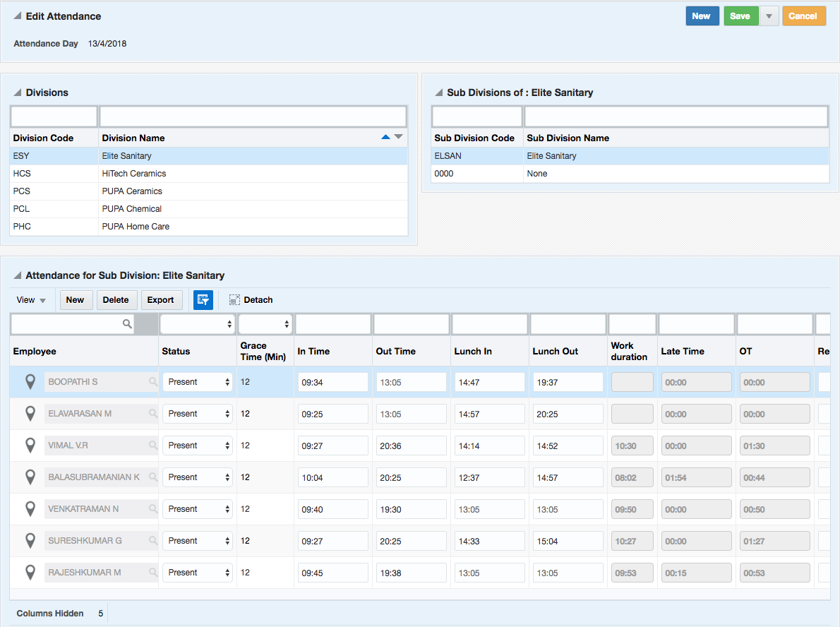Screen dimensions: 840x627
Task: Sort Division Name descending
Action: [x=399, y=137]
